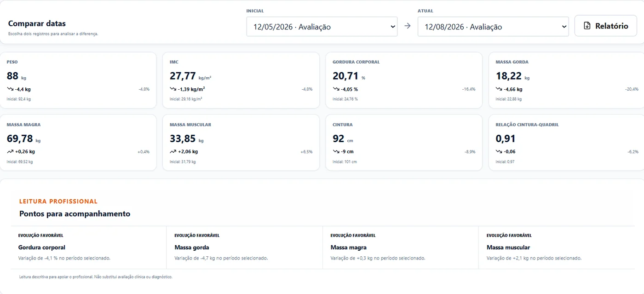Click the -4,4 kg weight change
The height and width of the screenshot is (294, 644).
click(23, 89)
